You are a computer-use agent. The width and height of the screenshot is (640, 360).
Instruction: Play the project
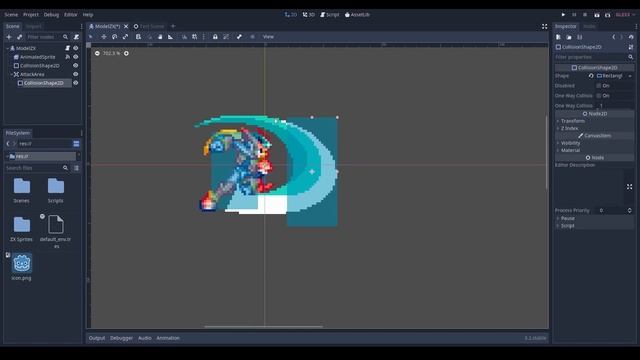pos(563,15)
